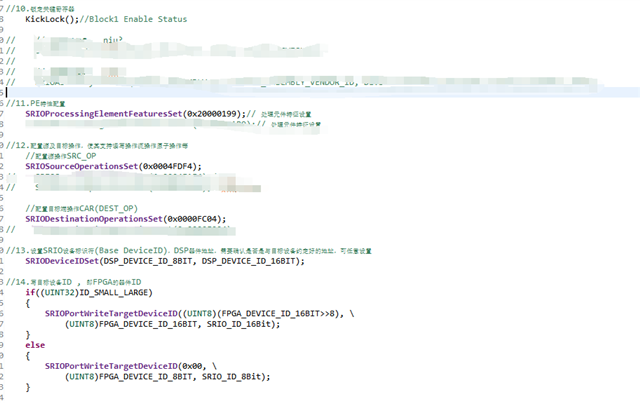The width and height of the screenshot is (640, 403).
Task: Click the ID_SMALL_LARGE identifier
Action: [113, 293]
